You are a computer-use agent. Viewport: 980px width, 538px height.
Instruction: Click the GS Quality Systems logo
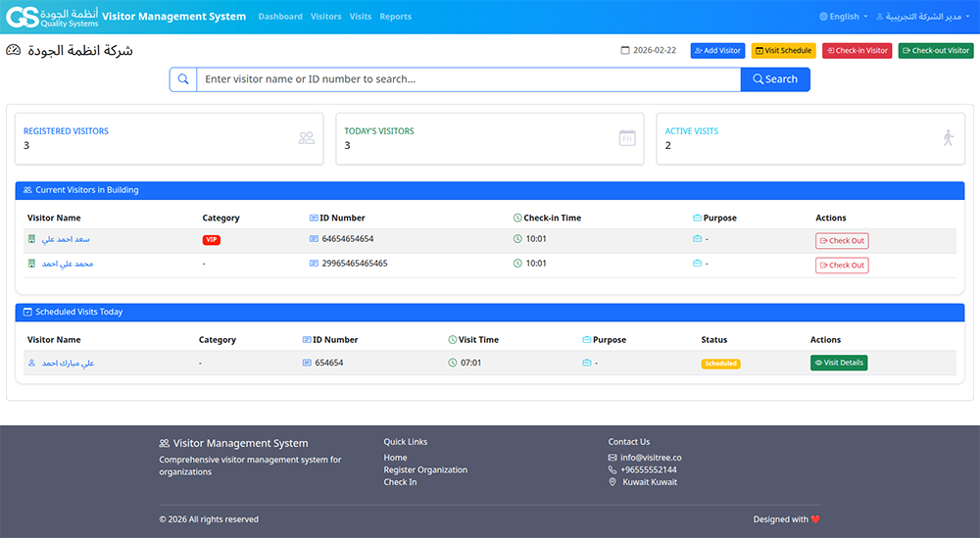[52, 17]
